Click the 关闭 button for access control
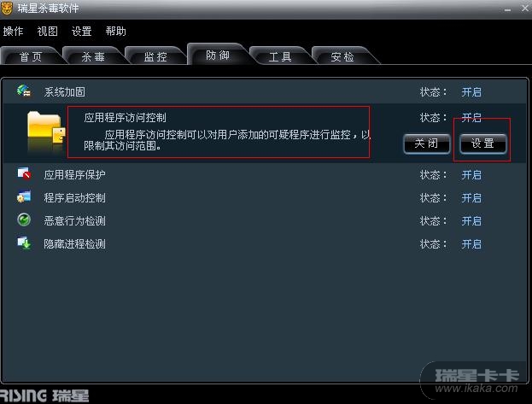The height and width of the screenshot is (404, 532). pos(426,143)
